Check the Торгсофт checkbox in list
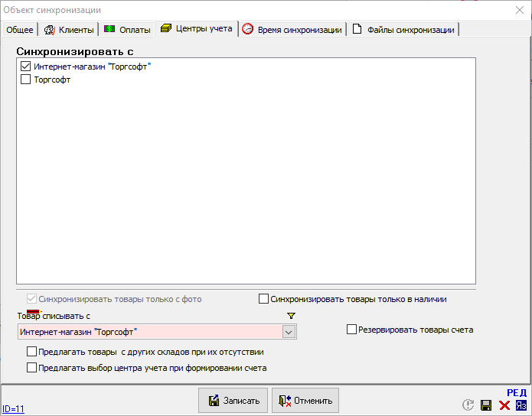The height and width of the screenshot is (416, 532). (x=26, y=79)
